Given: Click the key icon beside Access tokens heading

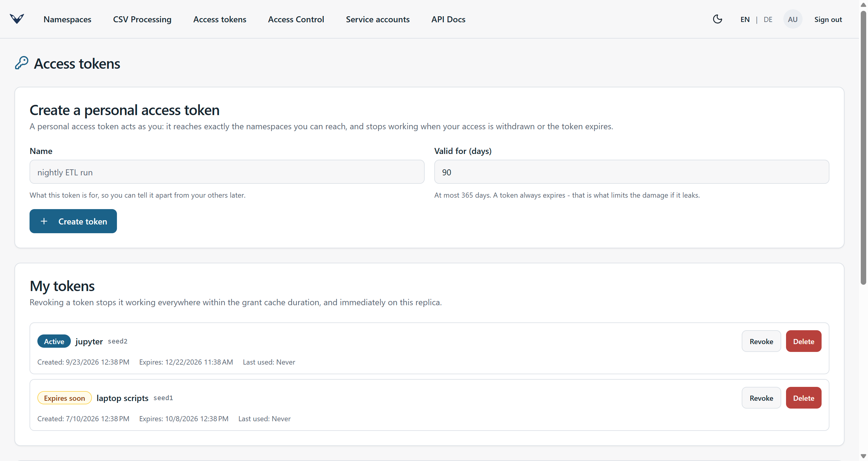Looking at the screenshot, I should pyautogui.click(x=22, y=63).
